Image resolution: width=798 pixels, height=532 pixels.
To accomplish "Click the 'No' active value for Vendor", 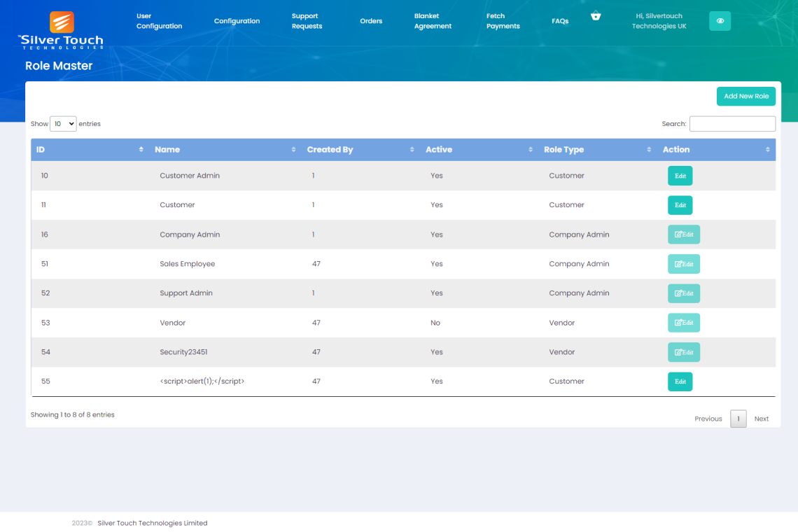I will pos(435,323).
